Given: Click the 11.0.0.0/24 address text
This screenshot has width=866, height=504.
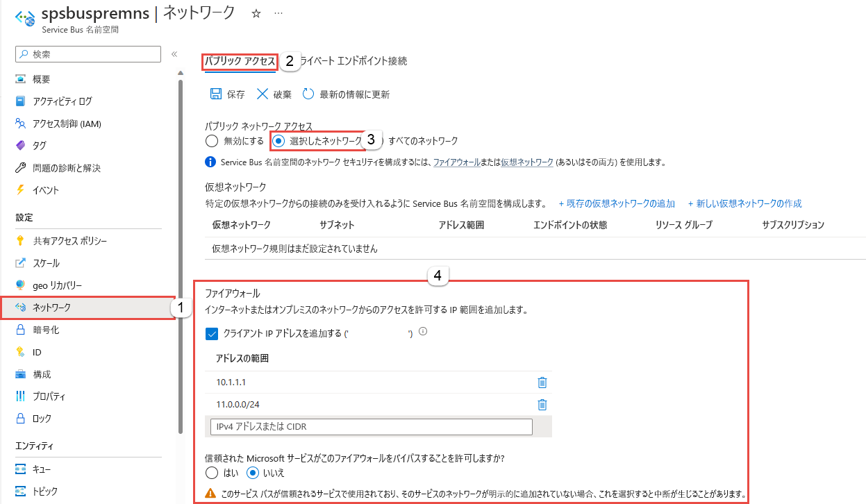Looking at the screenshot, I should (238, 405).
